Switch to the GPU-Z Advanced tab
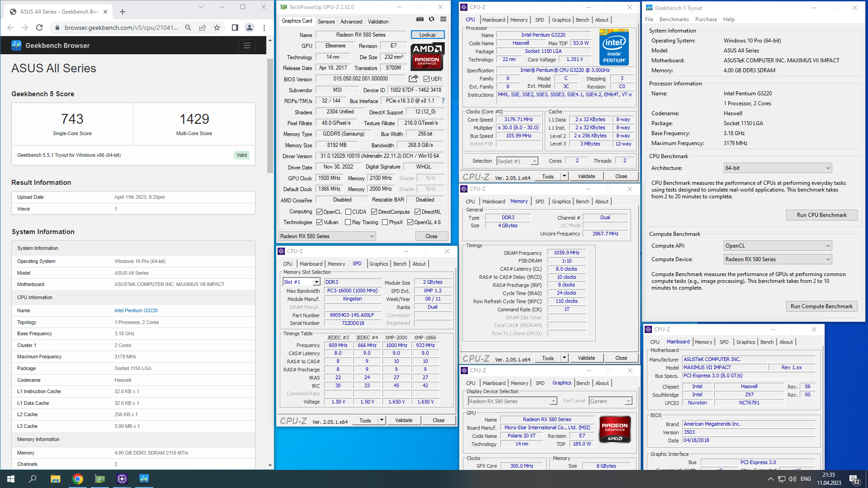The image size is (868, 488). pos(351,22)
